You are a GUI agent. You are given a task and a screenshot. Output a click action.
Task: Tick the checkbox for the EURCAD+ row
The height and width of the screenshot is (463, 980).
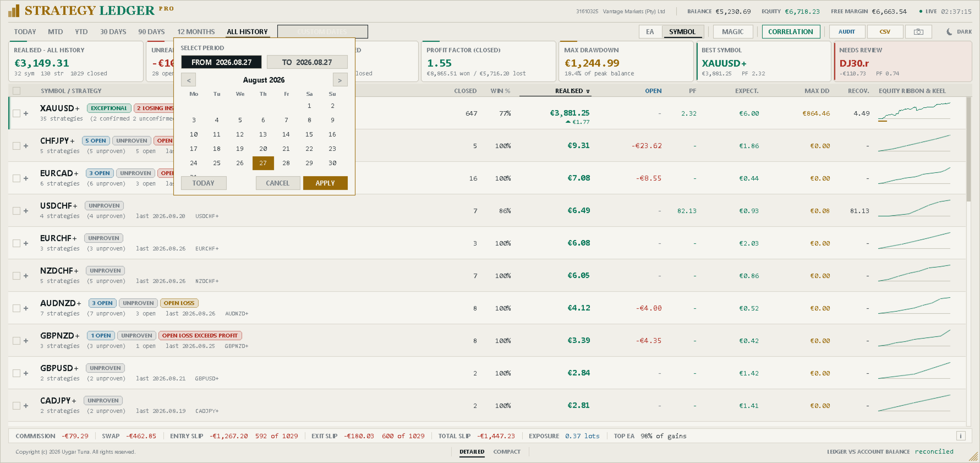[17, 178]
